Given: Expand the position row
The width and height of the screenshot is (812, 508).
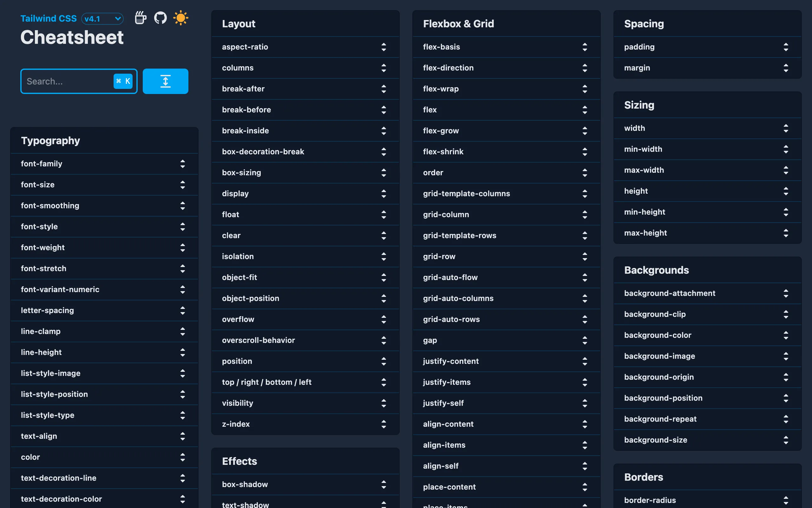Looking at the screenshot, I should [305, 361].
